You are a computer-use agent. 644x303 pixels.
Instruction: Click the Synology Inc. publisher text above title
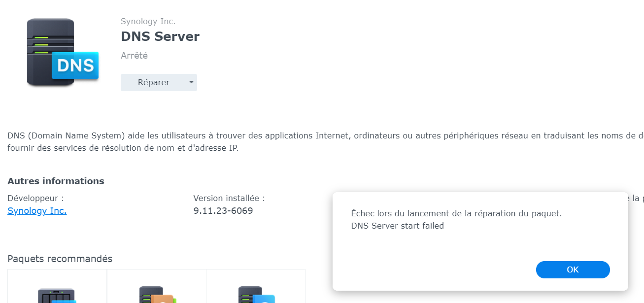pyautogui.click(x=148, y=21)
